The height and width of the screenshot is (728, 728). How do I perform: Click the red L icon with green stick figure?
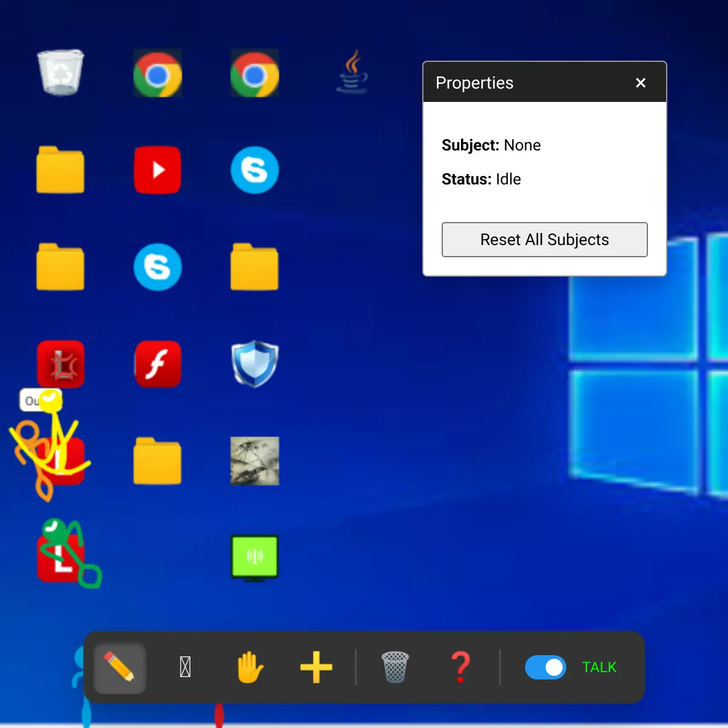61,558
